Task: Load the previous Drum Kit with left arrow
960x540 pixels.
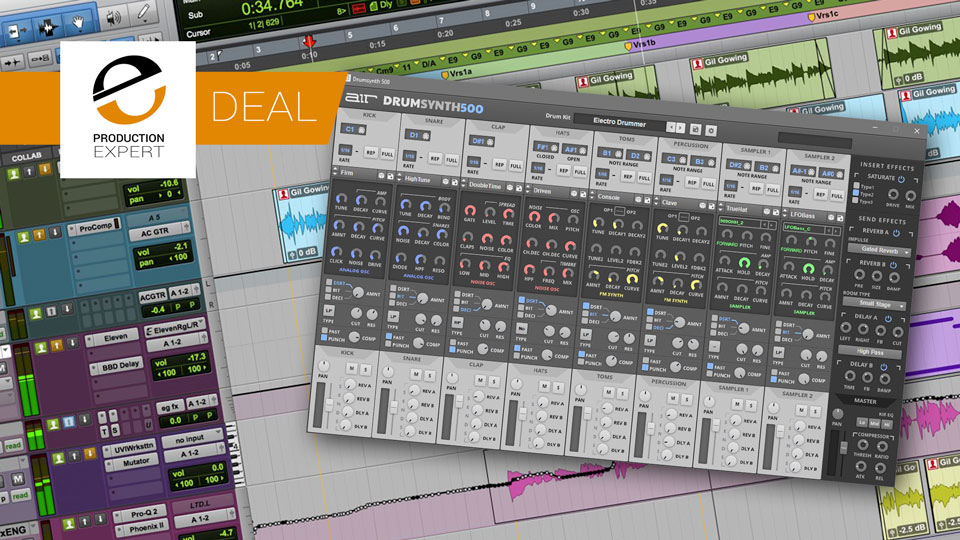Action: tap(671, 127)
